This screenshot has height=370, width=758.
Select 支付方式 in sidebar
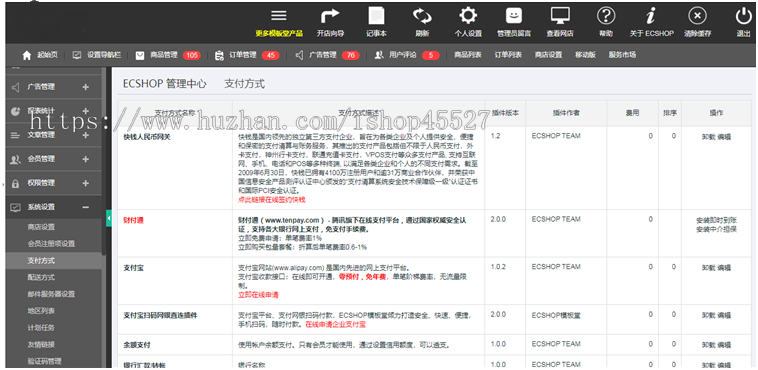[41, 261]
